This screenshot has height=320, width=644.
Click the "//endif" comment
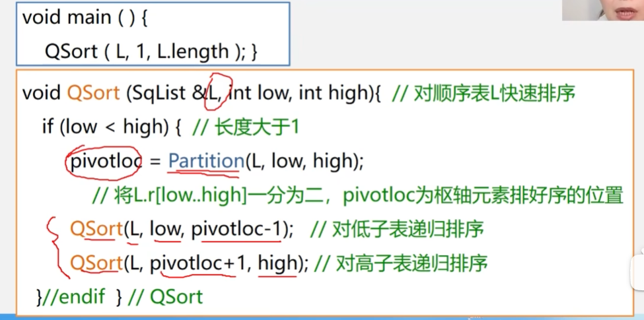[x=75, y=297]
